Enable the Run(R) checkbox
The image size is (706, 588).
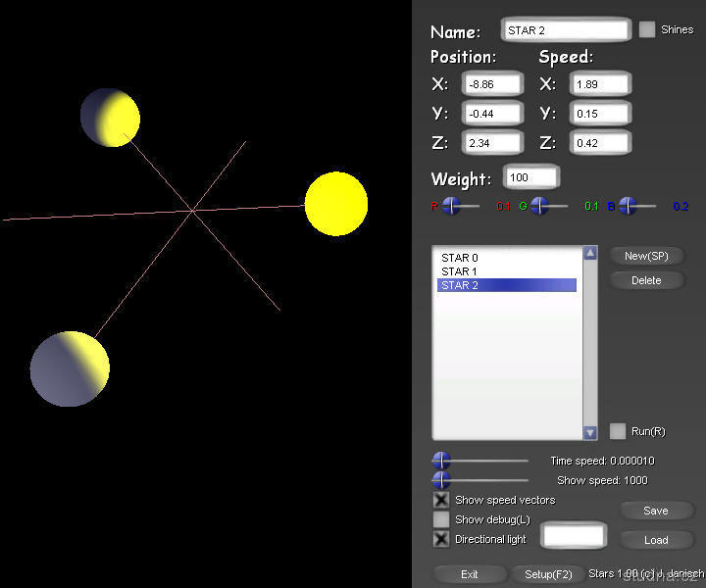pos(618,431)
